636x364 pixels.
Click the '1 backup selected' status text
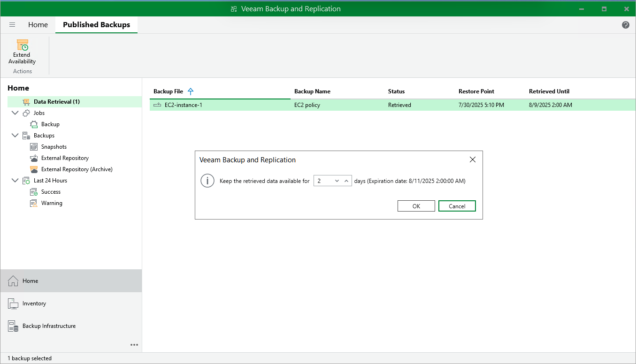(x=30, y=358)
